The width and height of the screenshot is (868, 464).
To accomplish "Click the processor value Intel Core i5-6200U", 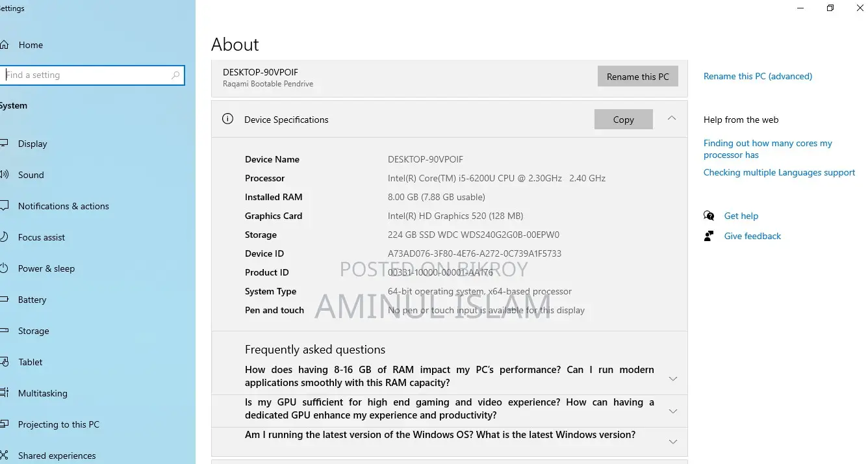I will click(496, 178).
